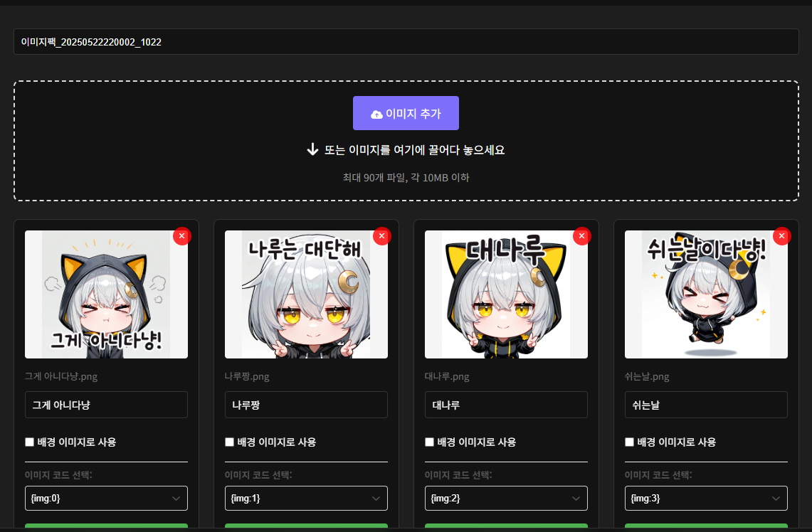Click the cloud upload icon on 이미지 추가
Viewport: 812px width, 532px height.
click(x=376, y=115)
